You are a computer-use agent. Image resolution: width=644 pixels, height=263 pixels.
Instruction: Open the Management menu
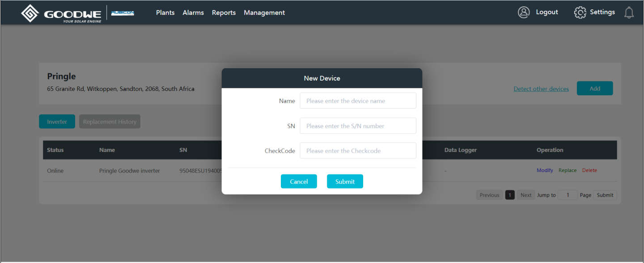[264, 13]
